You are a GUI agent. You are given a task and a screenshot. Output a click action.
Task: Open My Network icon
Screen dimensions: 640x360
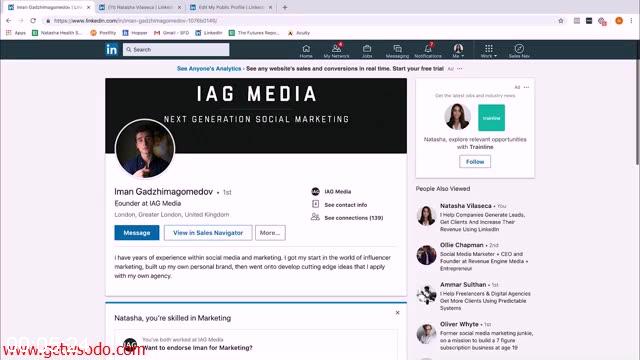click(336, 51)
